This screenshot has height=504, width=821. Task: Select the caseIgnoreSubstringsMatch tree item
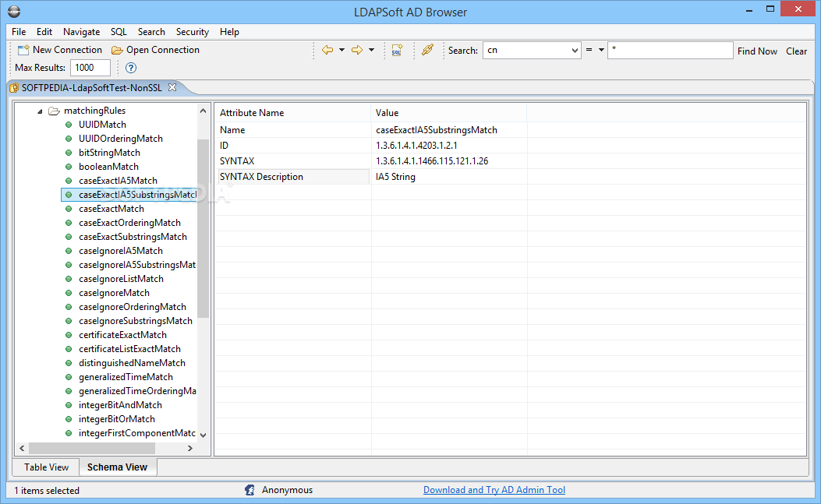click(136, 322)
